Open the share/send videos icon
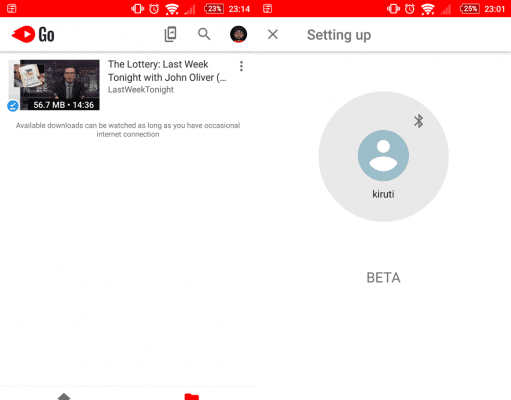 (170, 34)
